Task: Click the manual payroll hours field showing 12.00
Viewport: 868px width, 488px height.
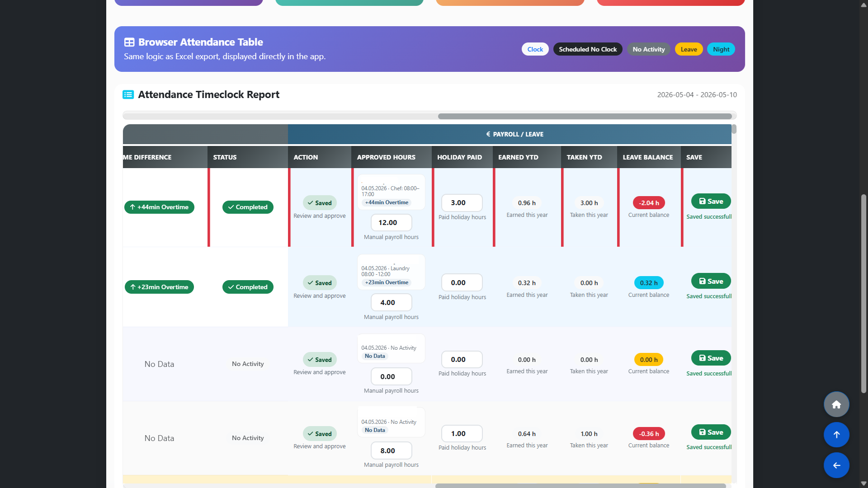Action: 392,223
